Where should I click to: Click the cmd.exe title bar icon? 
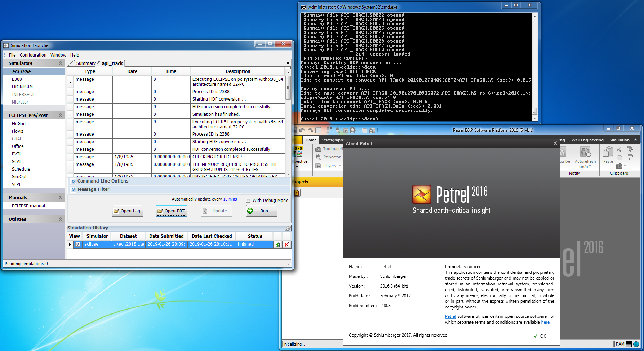(x=304, y=7)
